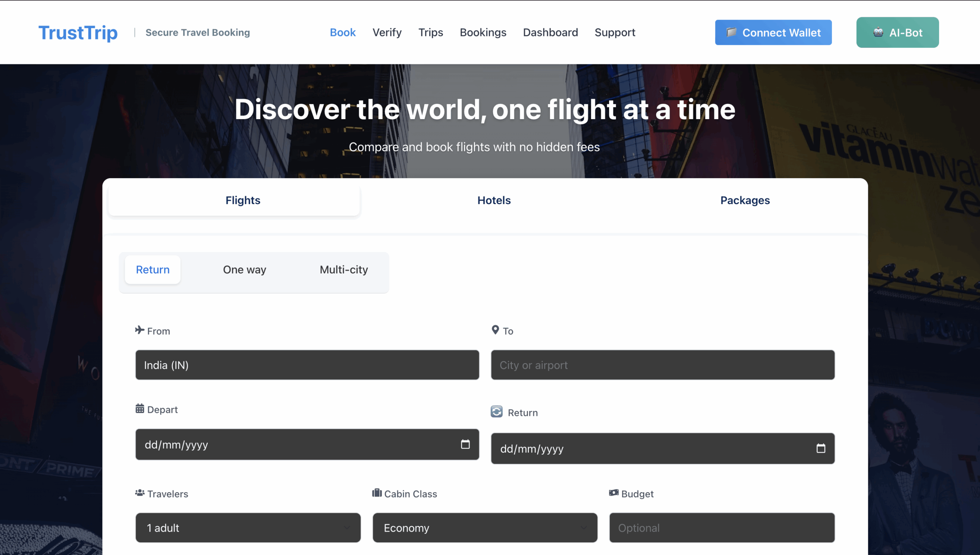
Task: Open the Depart date calendar picker icon
Action: tap(465, 444)
